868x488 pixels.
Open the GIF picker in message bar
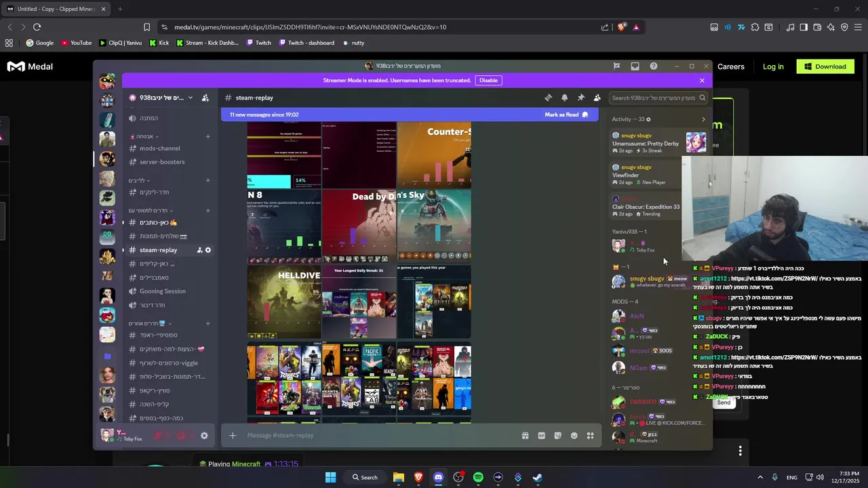coord(541,436)
